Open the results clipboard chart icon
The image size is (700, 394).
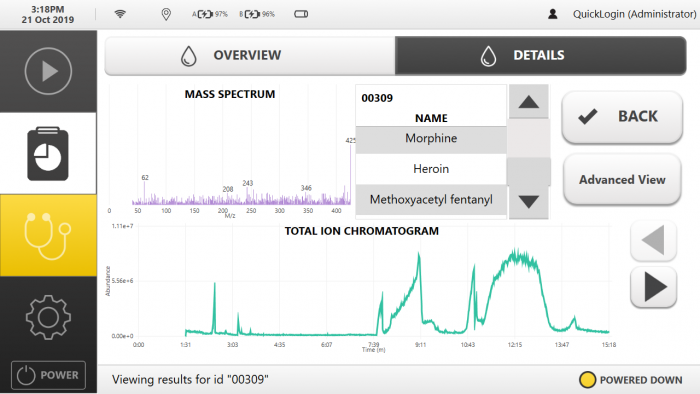[x=48, y=153]
